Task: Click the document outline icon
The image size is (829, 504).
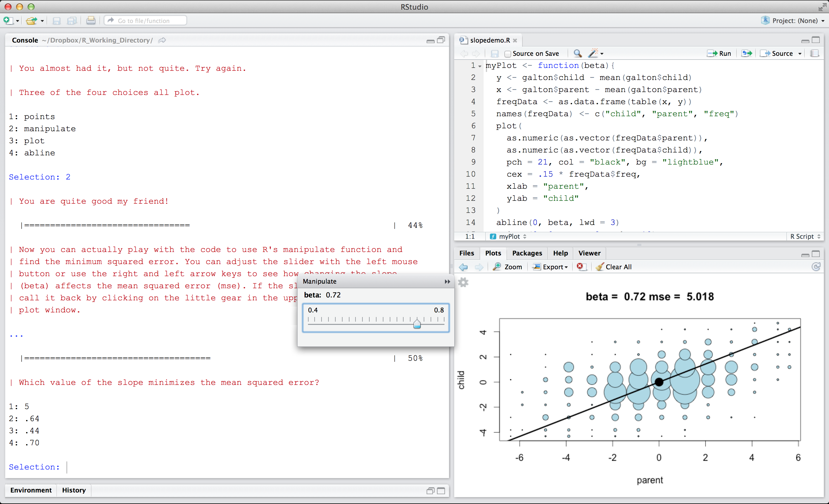Action: (815, 54)
